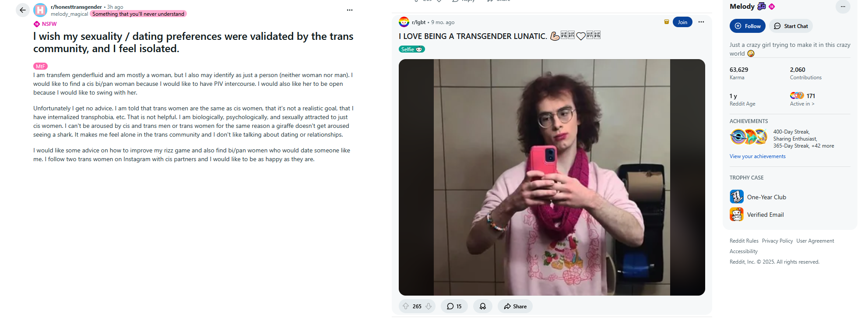Follow the Melody profile
The height and width of the screenshot is (321, 868).
pos(748,26)
